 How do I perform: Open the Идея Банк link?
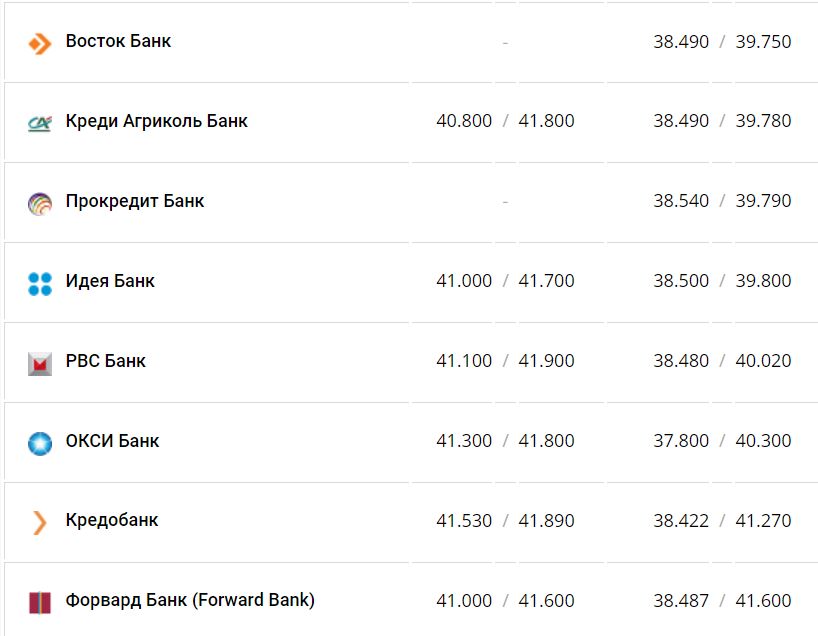click(110, 281)
